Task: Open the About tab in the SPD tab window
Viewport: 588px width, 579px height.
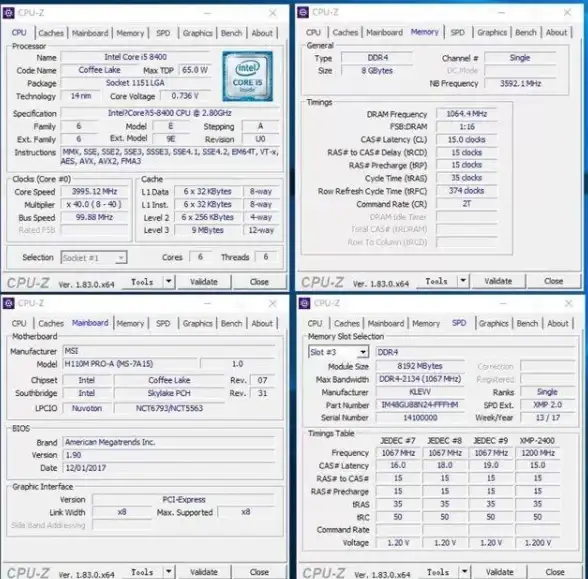Action: pos(558,323)
